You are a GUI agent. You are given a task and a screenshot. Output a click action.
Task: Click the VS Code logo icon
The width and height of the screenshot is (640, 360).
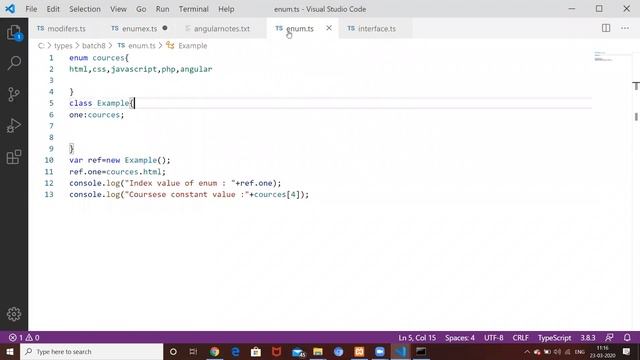(x=10, y=9)
